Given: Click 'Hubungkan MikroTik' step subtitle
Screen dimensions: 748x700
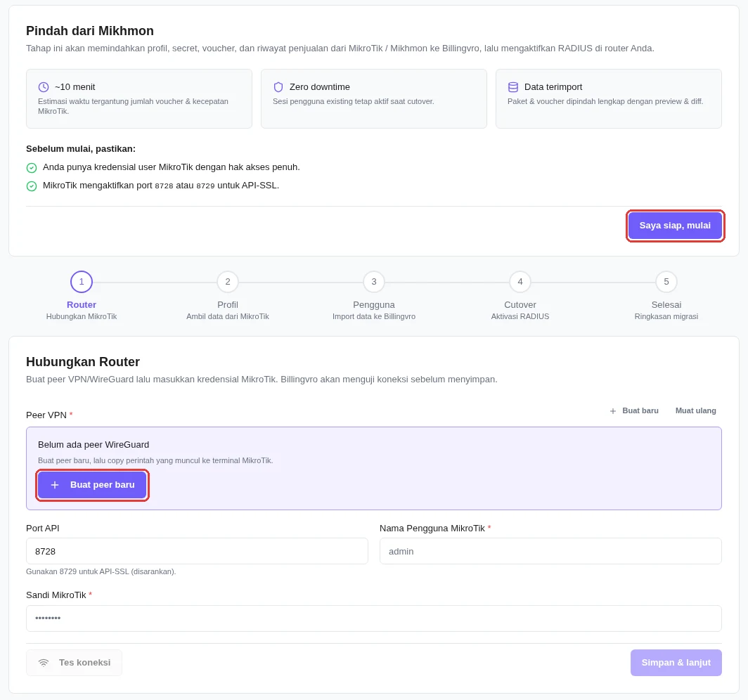Looking at the screenshot, I should [x=82, y=317].
